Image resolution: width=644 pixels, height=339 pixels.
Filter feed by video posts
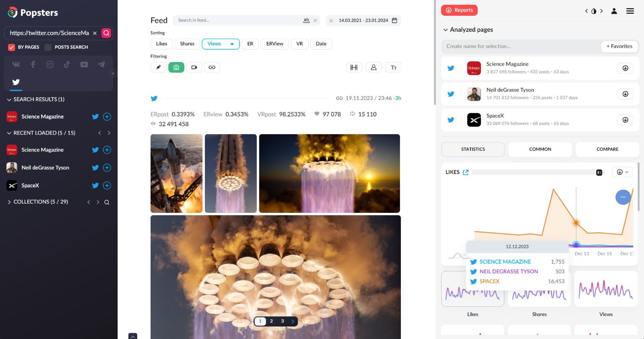point(194,67)
